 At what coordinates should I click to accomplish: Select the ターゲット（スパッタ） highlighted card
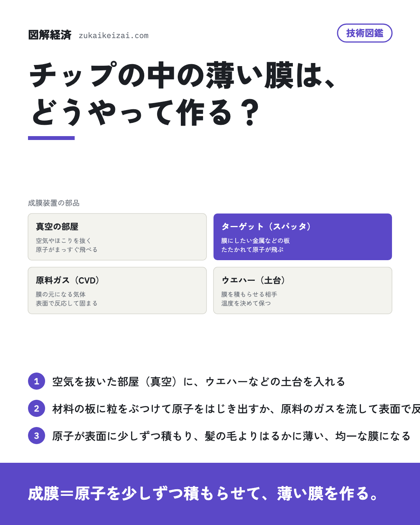pos(303,237)
